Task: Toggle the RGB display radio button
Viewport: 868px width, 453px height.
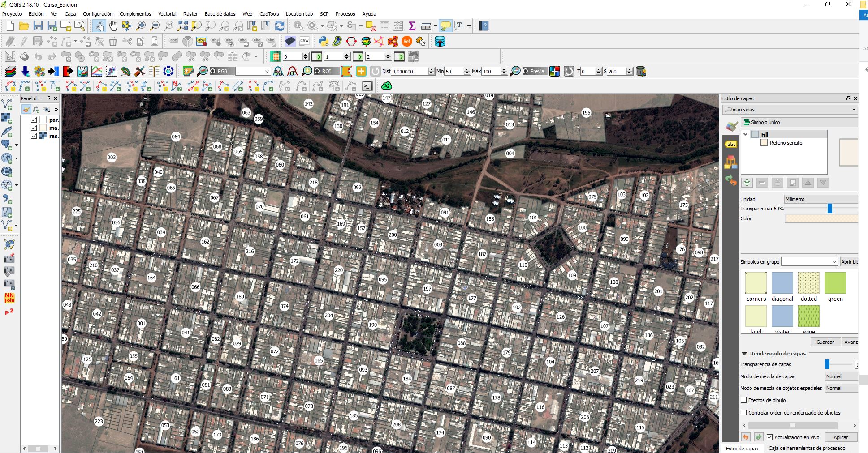Action: (x=213, y=71)
